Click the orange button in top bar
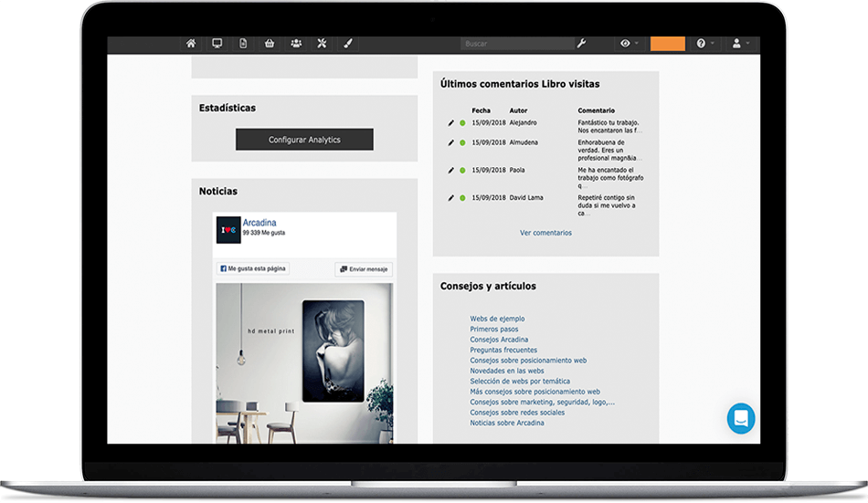The image size is (868, 503). coord(668,44)
